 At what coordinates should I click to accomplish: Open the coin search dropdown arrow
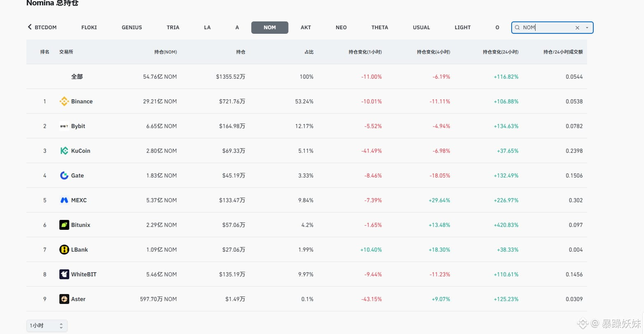coord(587,28)
